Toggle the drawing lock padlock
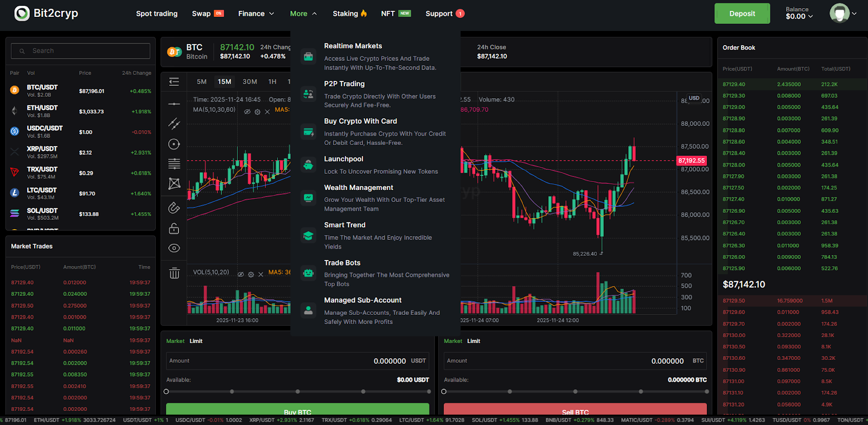Viewport: 868px width, 425px height. (174, 229)
